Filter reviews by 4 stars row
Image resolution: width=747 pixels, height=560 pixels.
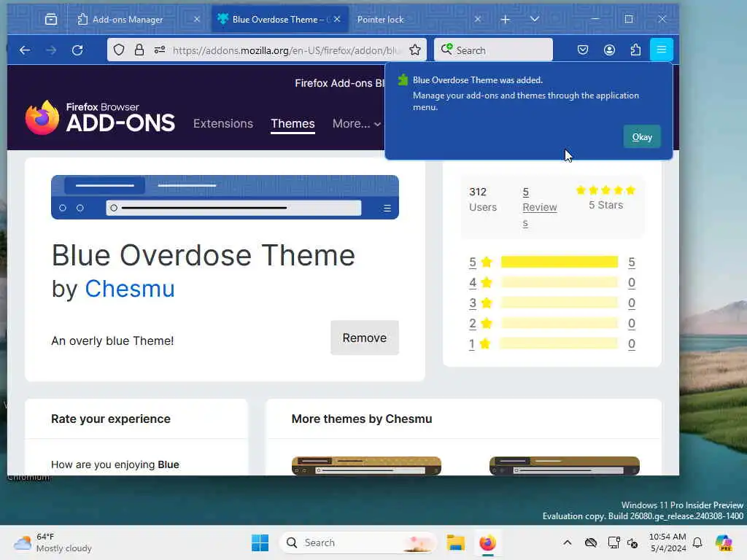(551, 282)
